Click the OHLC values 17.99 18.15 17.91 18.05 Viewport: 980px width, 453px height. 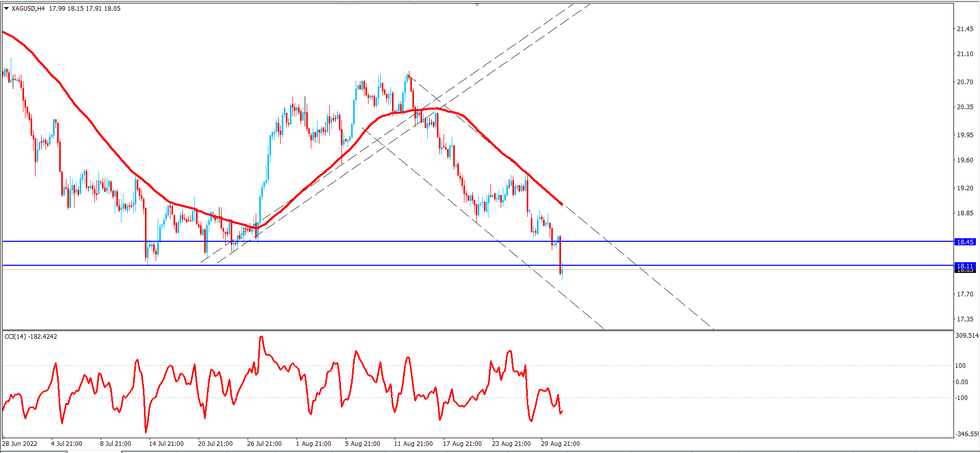point(85,8)
